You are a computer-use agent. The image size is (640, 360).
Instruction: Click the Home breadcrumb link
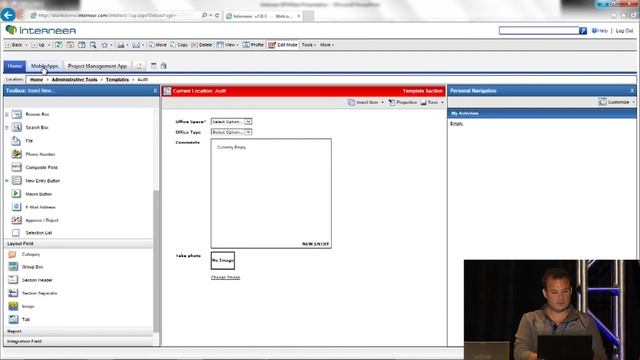(x=36, y=80)
